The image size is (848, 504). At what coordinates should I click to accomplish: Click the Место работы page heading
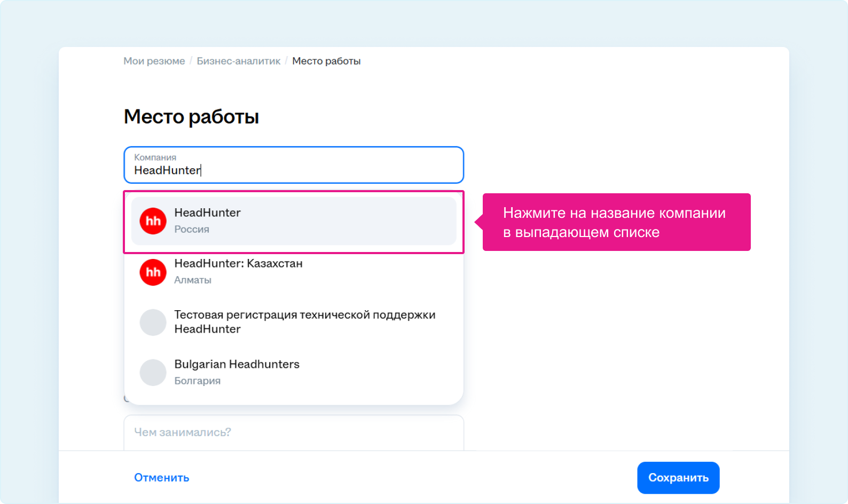point(191,117)
